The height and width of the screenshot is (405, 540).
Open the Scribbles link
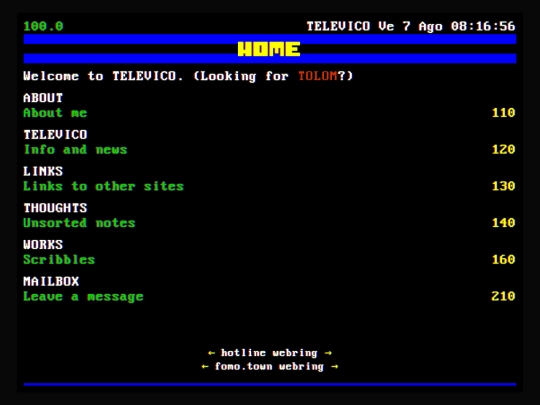[59, 260]
